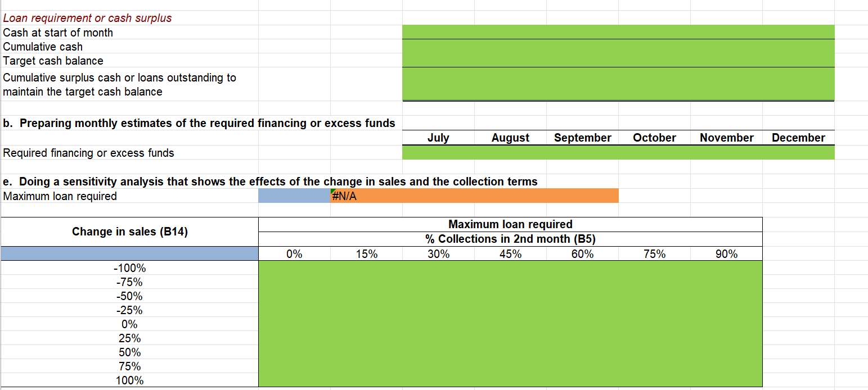
Task: Click the 0% change in sales row label
Action: coord(129,324)
